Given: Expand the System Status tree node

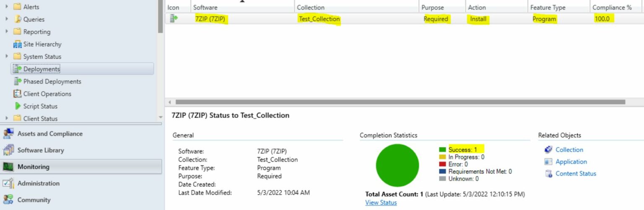Looking at the screenshot, I should 7,56.
